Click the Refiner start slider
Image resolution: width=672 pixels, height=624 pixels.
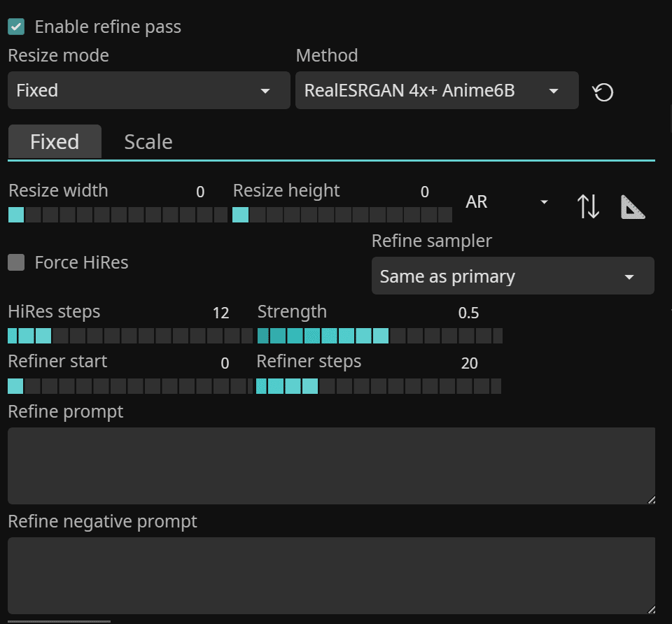pyautogui.click(x=129, y=386)
